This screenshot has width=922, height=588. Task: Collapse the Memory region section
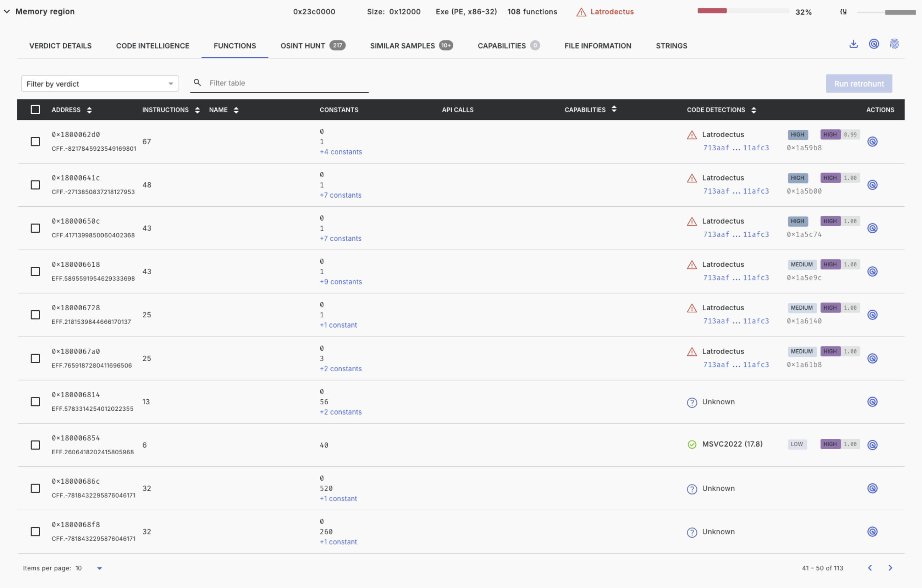click(7, 11)
